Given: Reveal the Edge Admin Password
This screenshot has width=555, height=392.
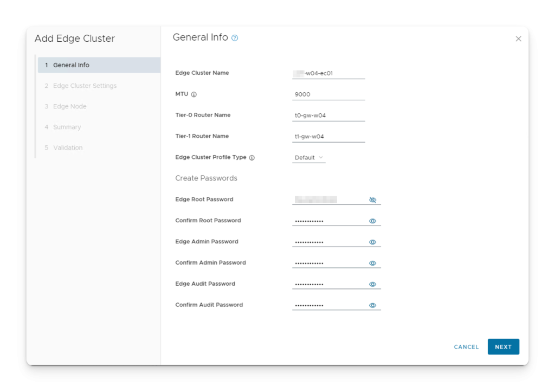Looking at the screenshot, I should click(372, 242).
